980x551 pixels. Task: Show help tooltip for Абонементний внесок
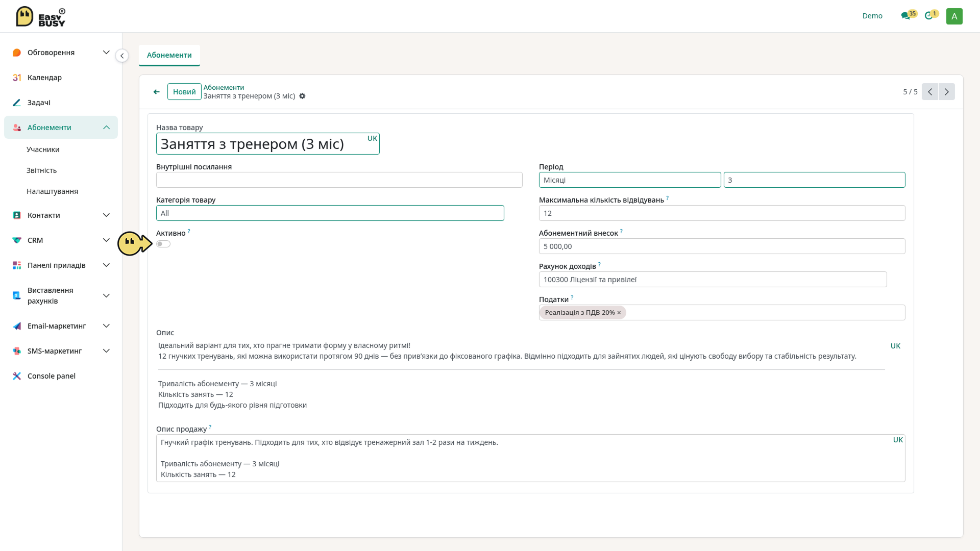pyautogui.click(x=621, y=231)
